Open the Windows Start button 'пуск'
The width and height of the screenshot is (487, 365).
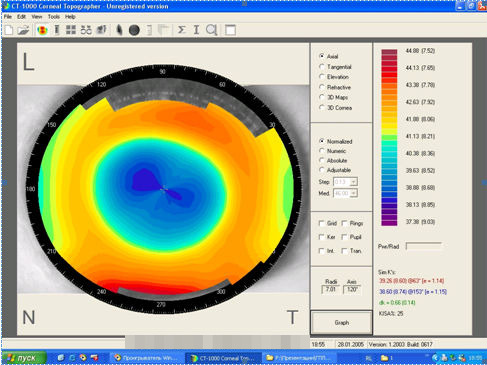(x=23, y=358)
